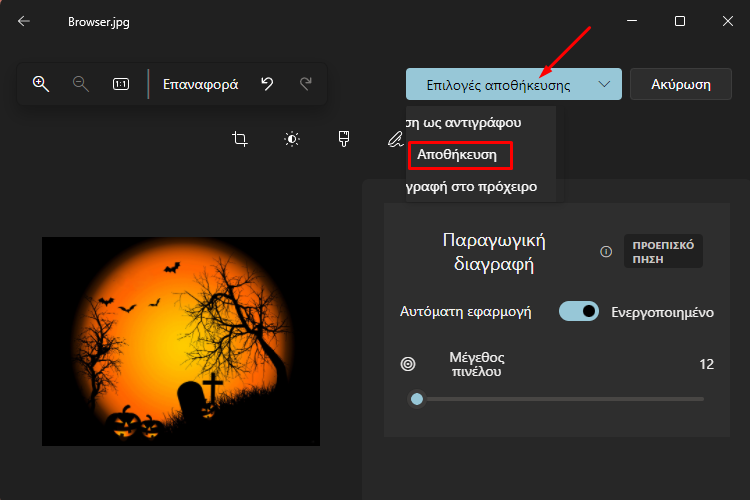Open the brightness adjustment tool
This screenshot has width=750, height=500.
tap(292, 139)
